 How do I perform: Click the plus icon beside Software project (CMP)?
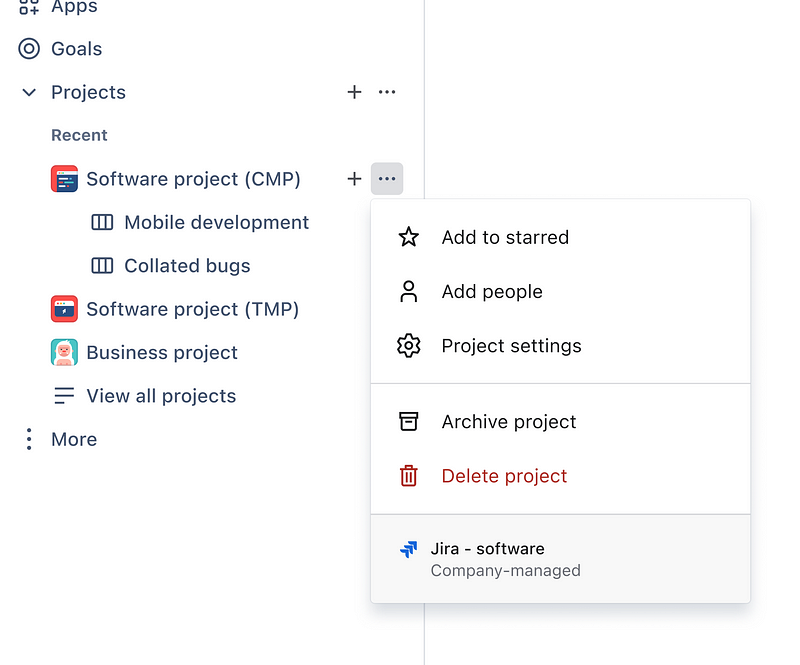354,179
